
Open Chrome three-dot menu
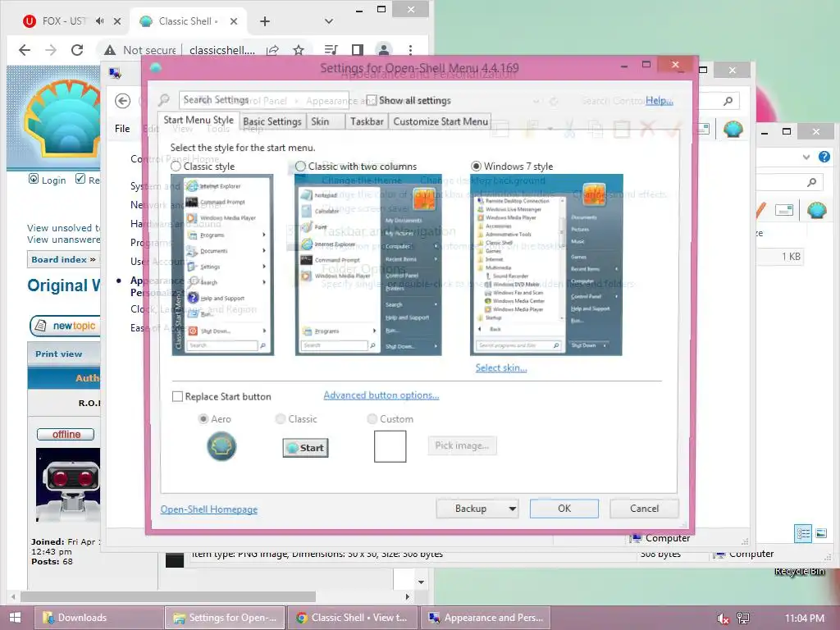point(410,50)
